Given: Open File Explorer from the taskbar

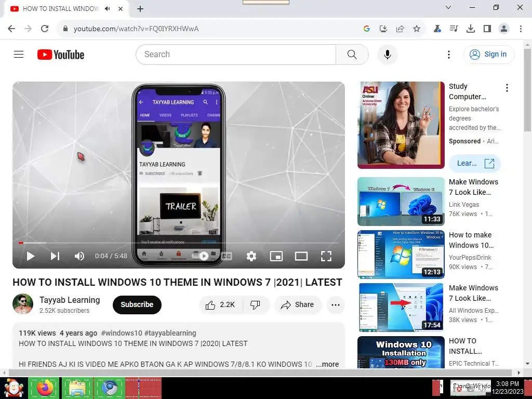Looking at the screenshot, I should pyautogui.click(x=77, y=388).
